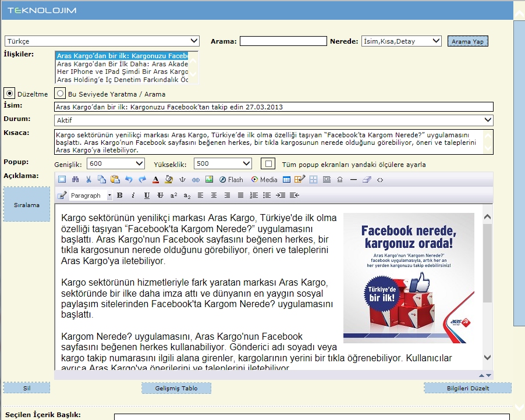The image size is (525, 420).
Task: Toggle italic formatting
Action: 133,195
